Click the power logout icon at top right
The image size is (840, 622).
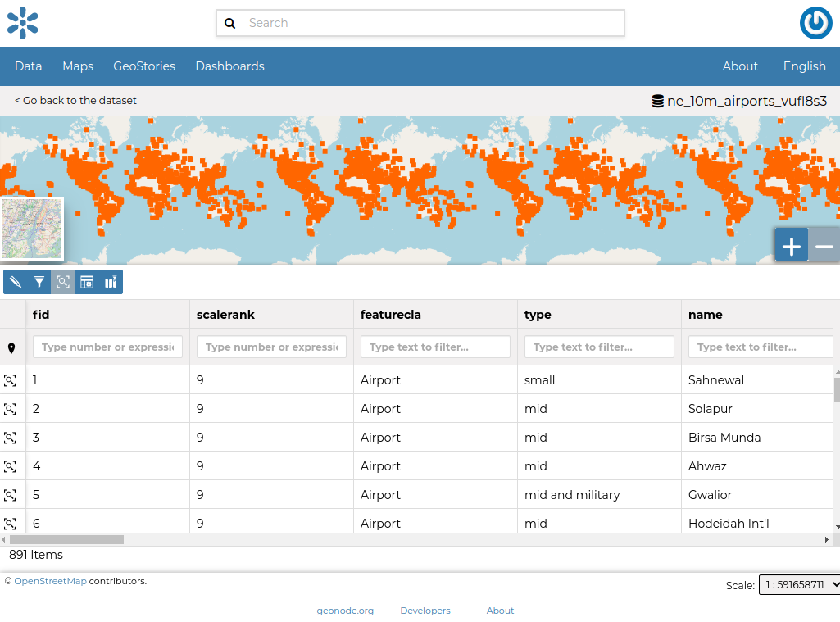point(815,23)
